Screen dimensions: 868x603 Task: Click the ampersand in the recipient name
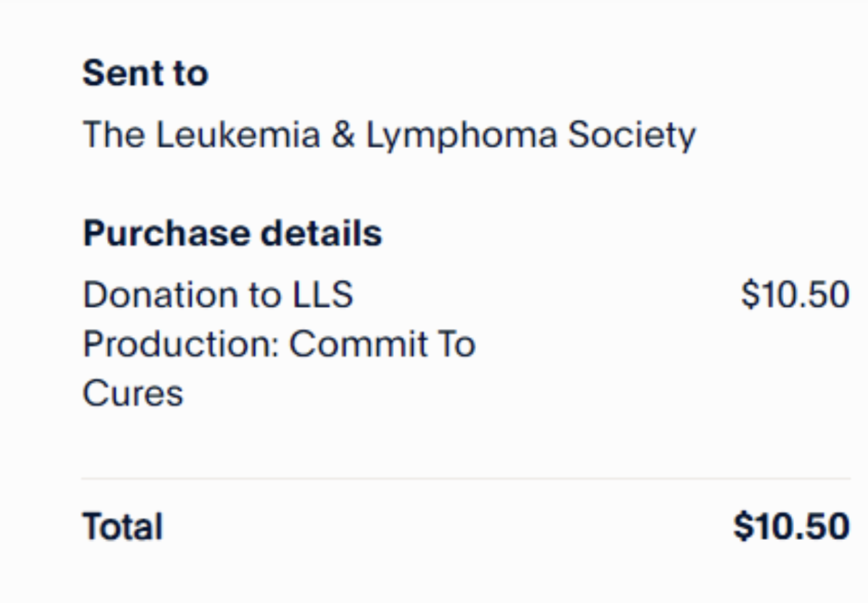click(343, 134)
